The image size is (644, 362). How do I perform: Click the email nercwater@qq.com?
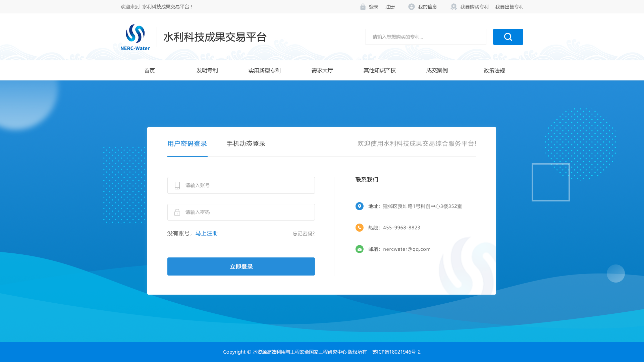click(407, 249)
